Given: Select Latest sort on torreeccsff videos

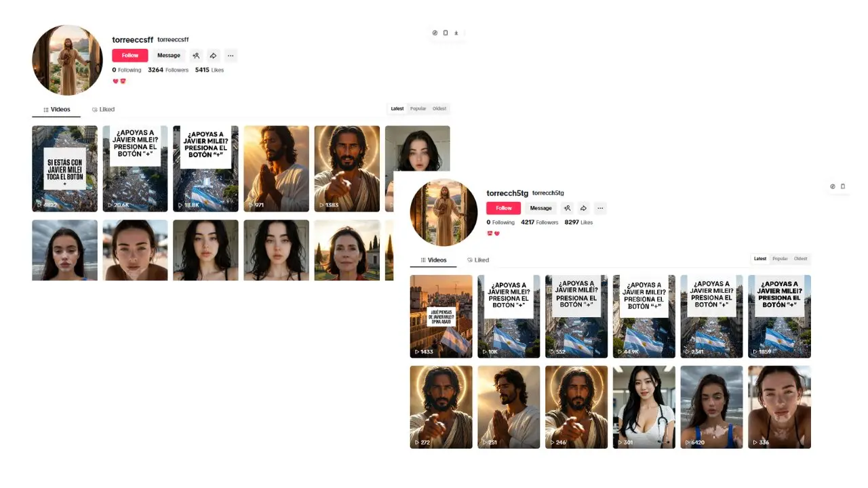Looking at the screenshot, I should (x=397, y=108).
